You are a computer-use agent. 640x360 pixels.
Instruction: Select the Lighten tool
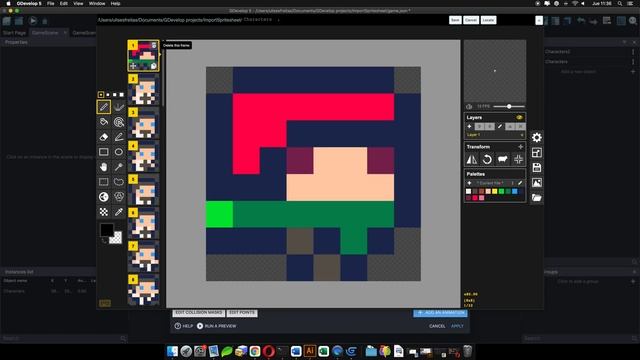click(x=104, y=197)
